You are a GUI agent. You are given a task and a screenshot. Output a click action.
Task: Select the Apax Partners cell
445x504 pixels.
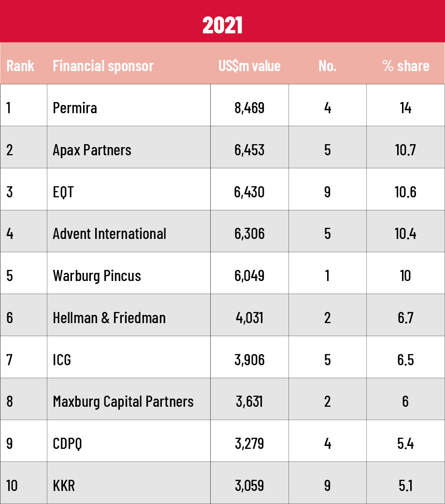92,150
